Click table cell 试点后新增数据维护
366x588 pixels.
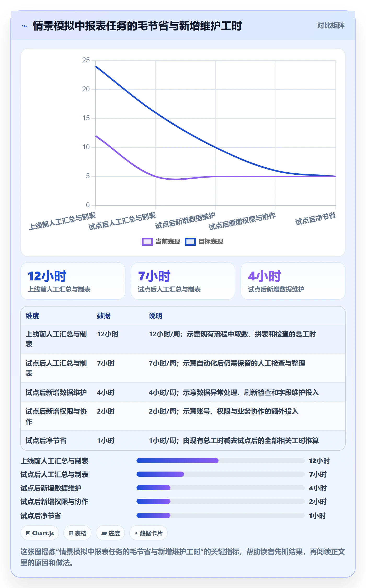(56, 392)
